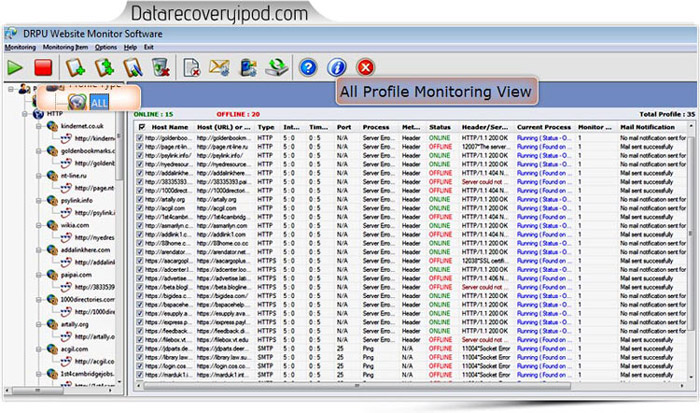Viewport: 700px width, 413px height.
Task: Collapse the psylink.info tree node
Action: pyautogui.click(x=39, y=200)
